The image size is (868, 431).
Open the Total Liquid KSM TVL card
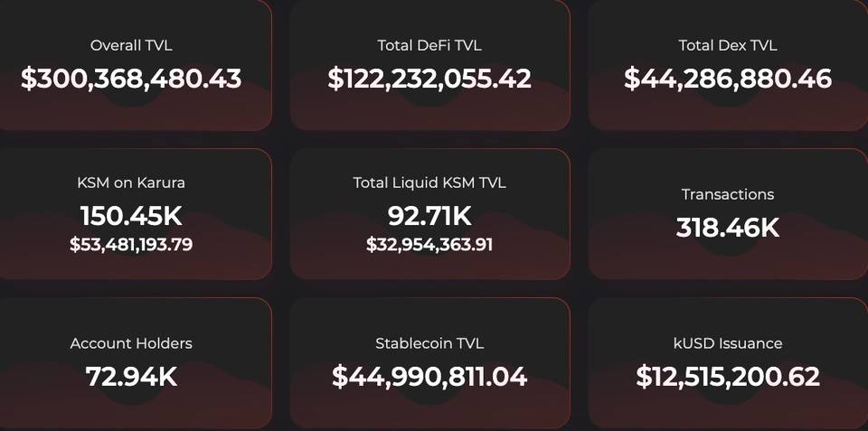[x=429, y=213]
